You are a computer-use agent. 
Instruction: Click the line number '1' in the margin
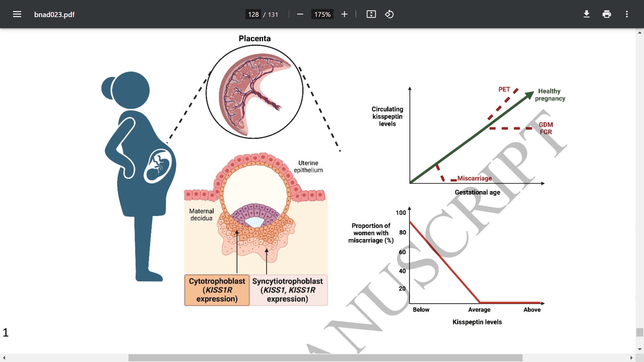(5, 333)
